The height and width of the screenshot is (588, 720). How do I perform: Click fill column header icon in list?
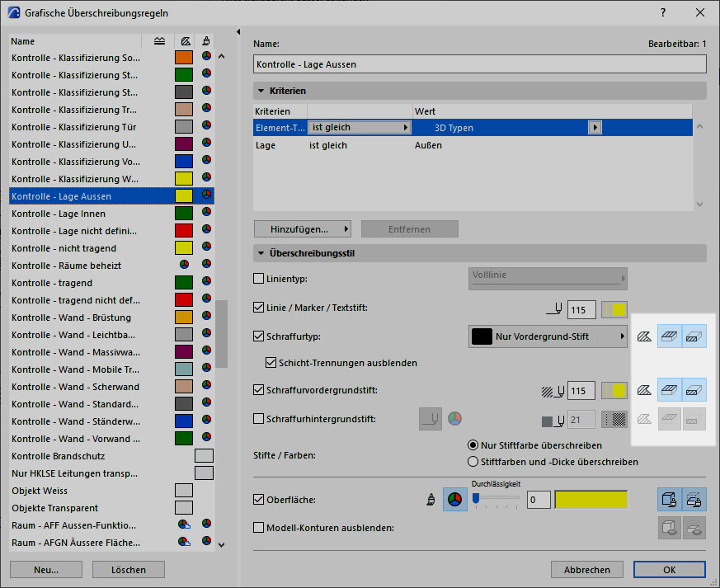pos(185,41)
